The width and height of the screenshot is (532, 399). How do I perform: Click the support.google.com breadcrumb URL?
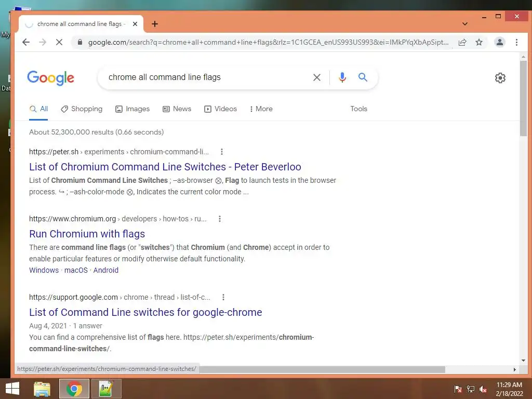point(120,297)
